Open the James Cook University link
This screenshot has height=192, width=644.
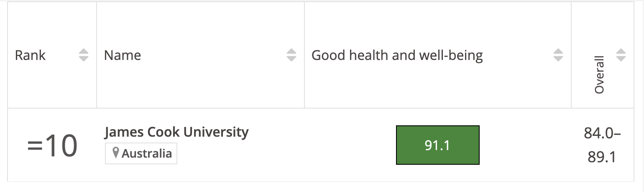(x=176, y=132)
